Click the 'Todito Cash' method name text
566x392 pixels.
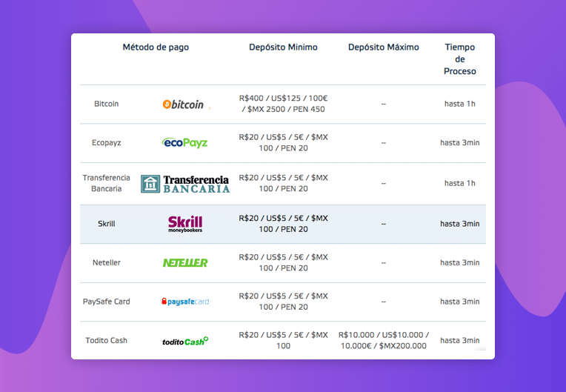(107, 340)
